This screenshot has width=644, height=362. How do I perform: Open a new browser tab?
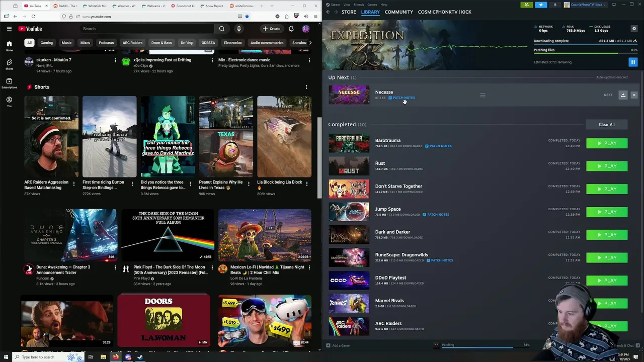[x=262, y=6]
